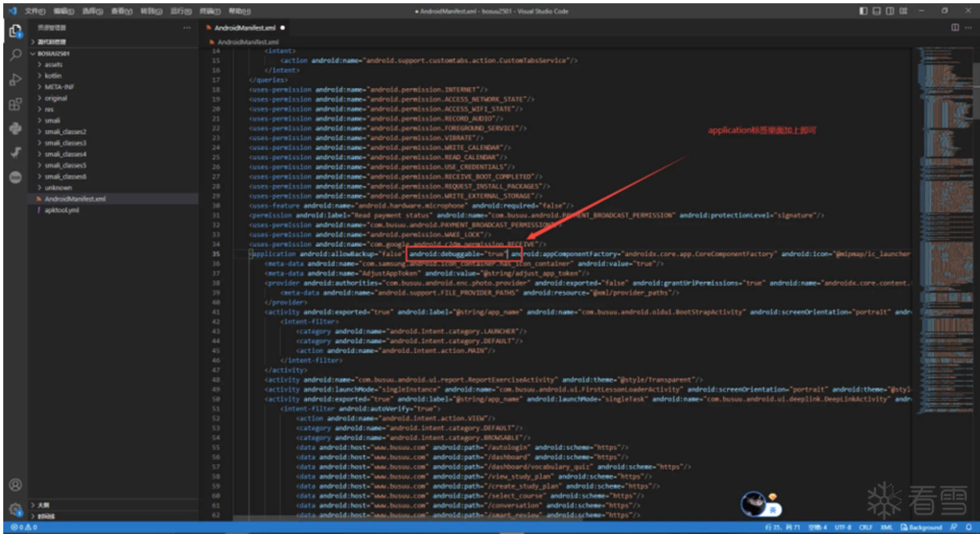This screenshot has width=980, height=534.
Task: Open the Edit (编辑) menu
Action: (x=64, y=11)
